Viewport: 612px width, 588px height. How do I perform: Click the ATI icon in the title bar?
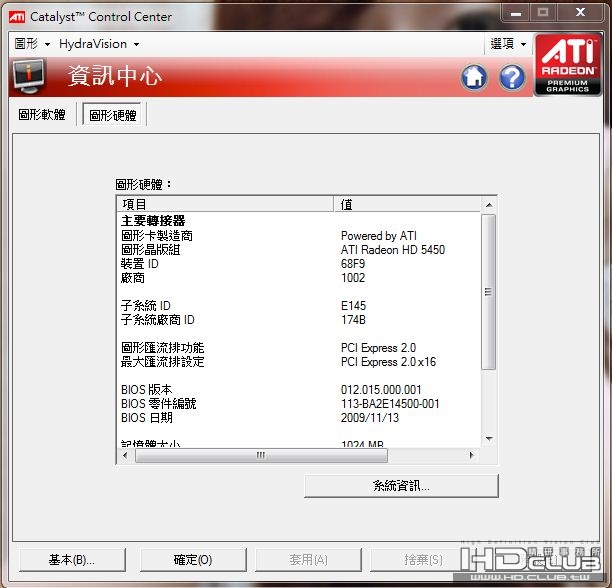tap(17, 17)
